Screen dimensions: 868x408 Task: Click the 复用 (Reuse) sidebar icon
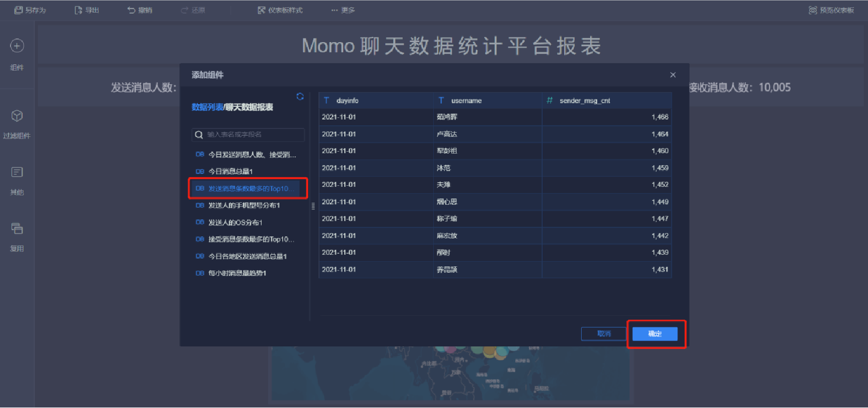(x=17, y=228)
